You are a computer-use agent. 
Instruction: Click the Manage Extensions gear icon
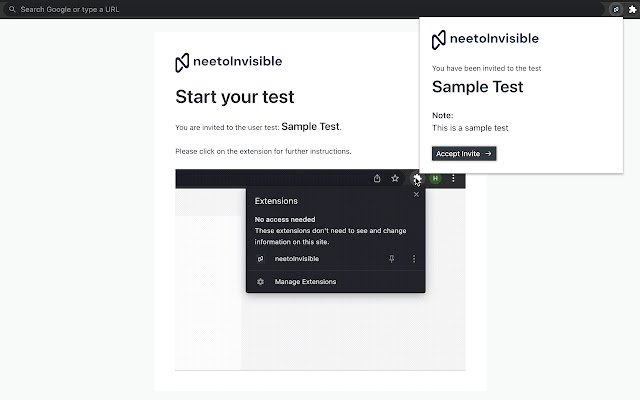click(260, 282)
